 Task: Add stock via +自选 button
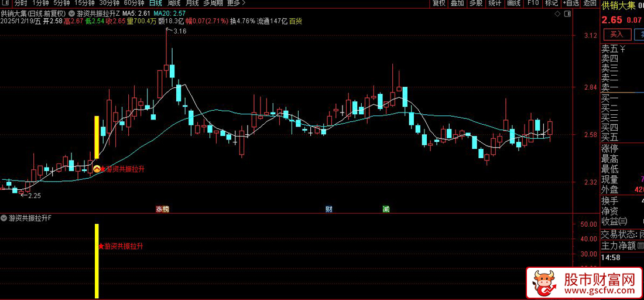pos(572,3)
